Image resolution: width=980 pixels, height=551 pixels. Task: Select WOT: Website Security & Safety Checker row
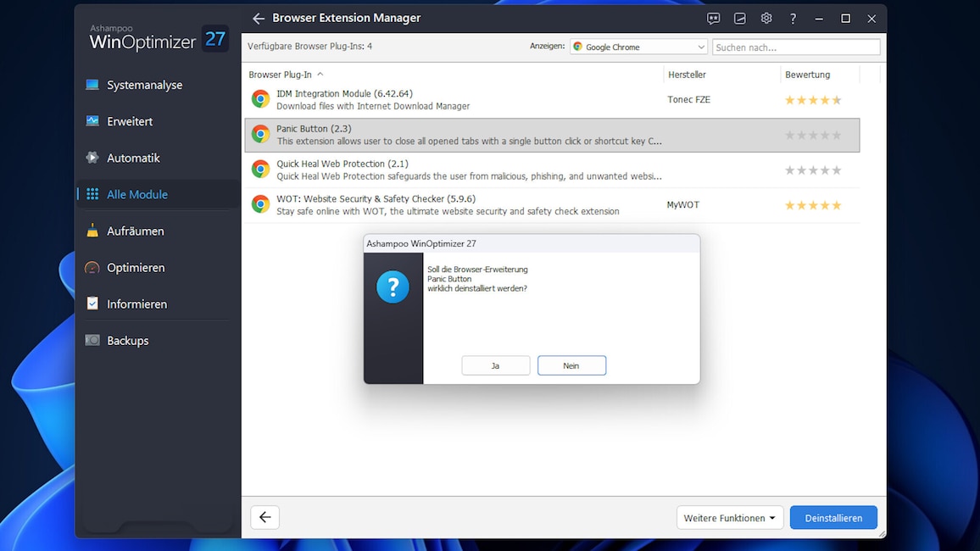point(553,205)
